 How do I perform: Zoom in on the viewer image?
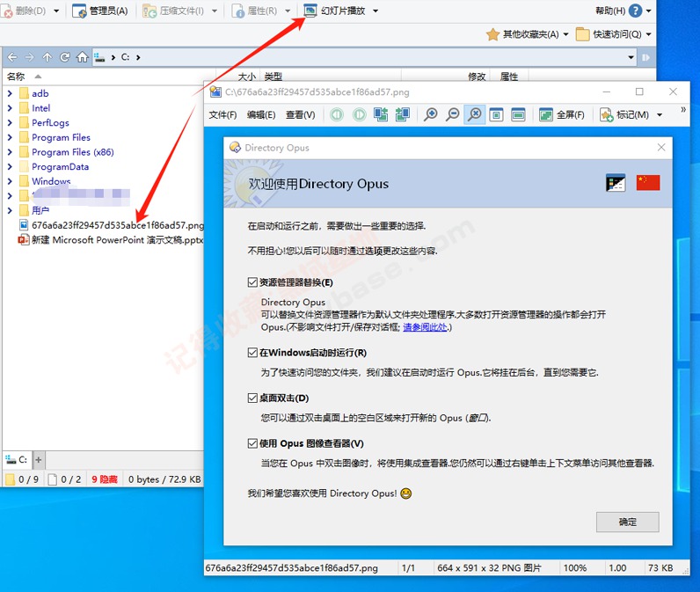tap(431, 114)
